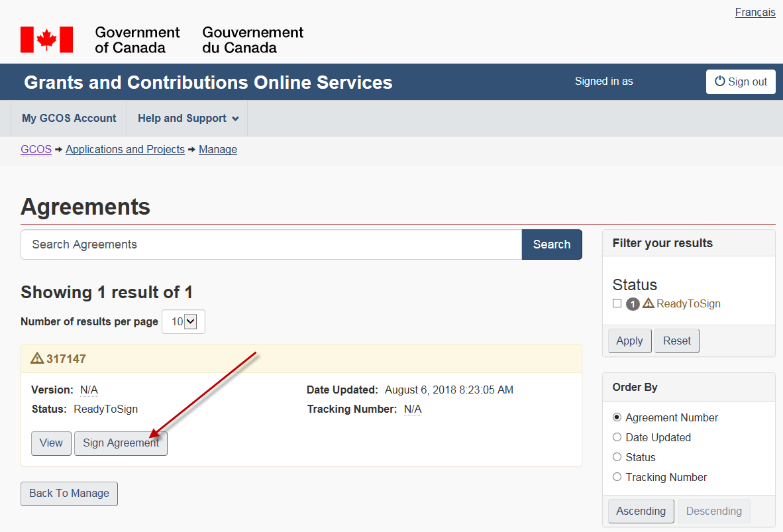The width and height of the screenshot is (783, 532).
Task: Focus the Search Agreements text field
Action: 272,244
